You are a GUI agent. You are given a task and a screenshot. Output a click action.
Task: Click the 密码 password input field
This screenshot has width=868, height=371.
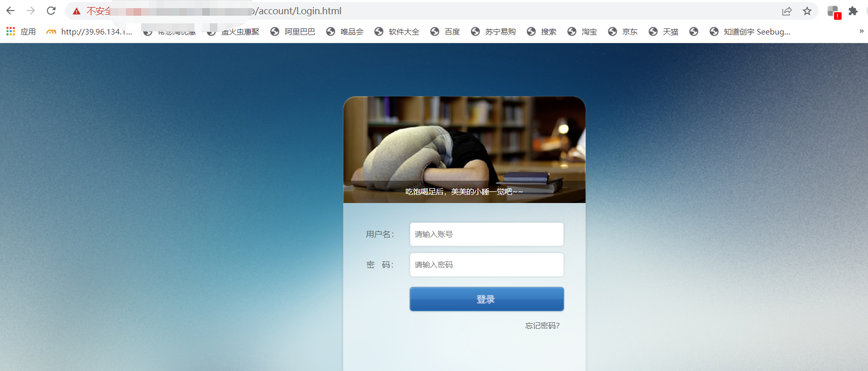(487, 264)
